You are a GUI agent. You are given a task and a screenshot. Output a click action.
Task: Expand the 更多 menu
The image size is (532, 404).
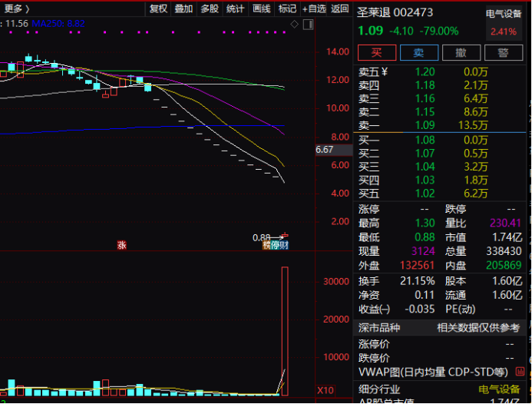pos(16,8)
